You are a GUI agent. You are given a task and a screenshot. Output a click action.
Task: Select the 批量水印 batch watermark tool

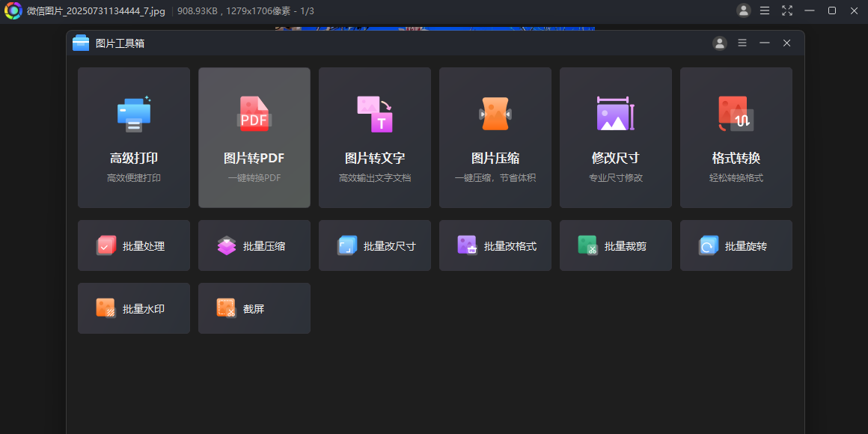[x=133, y=308]
